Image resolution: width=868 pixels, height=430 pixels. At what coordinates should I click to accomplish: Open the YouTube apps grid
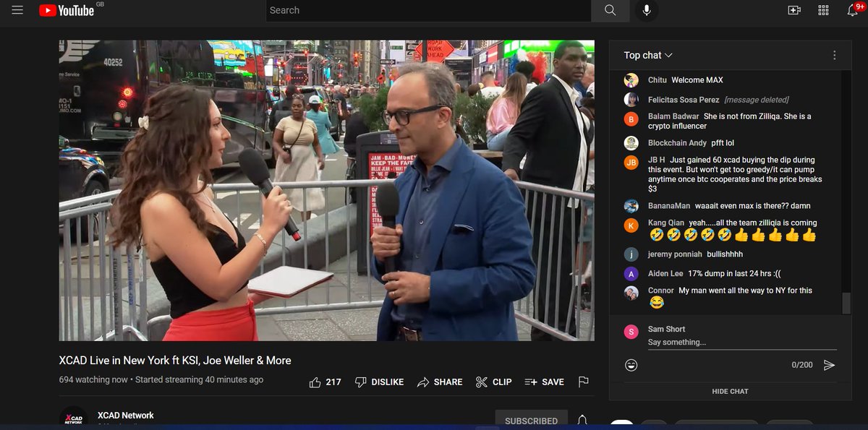pyautogui.click(x=823, y=10)
